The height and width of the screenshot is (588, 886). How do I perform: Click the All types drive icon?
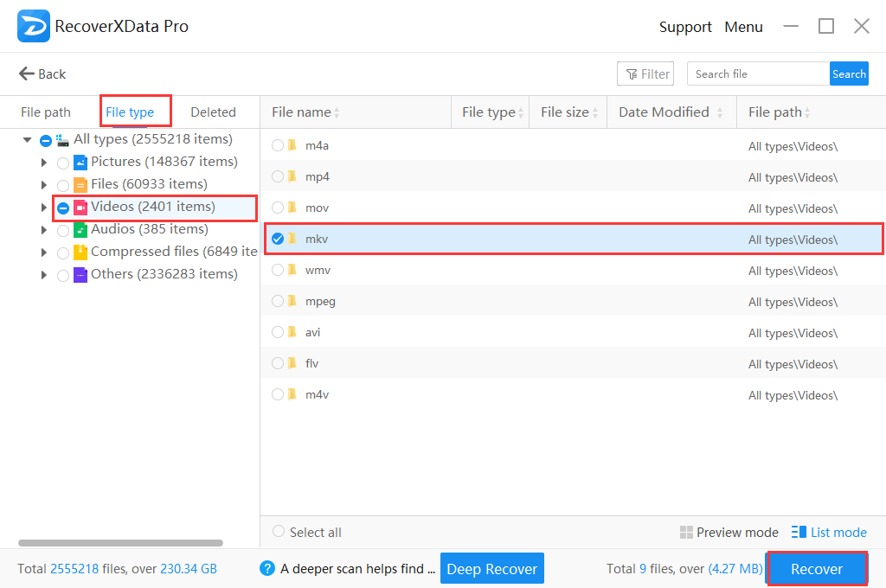62,139
